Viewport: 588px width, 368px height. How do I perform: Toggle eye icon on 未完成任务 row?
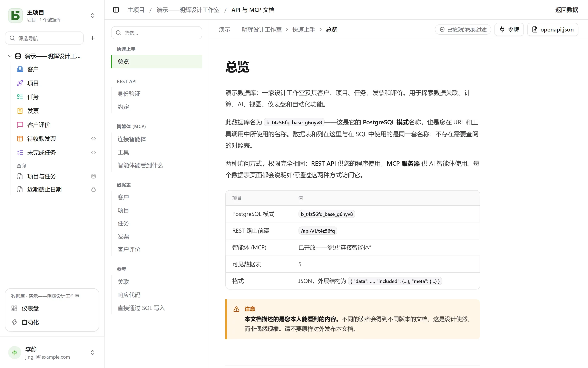pyautogui.click(x=93, y=152)
